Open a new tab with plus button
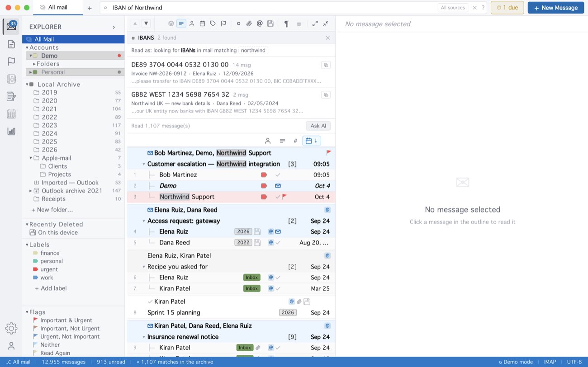Image resolution: width=588 pixels, height=367 pixels. 90,8
